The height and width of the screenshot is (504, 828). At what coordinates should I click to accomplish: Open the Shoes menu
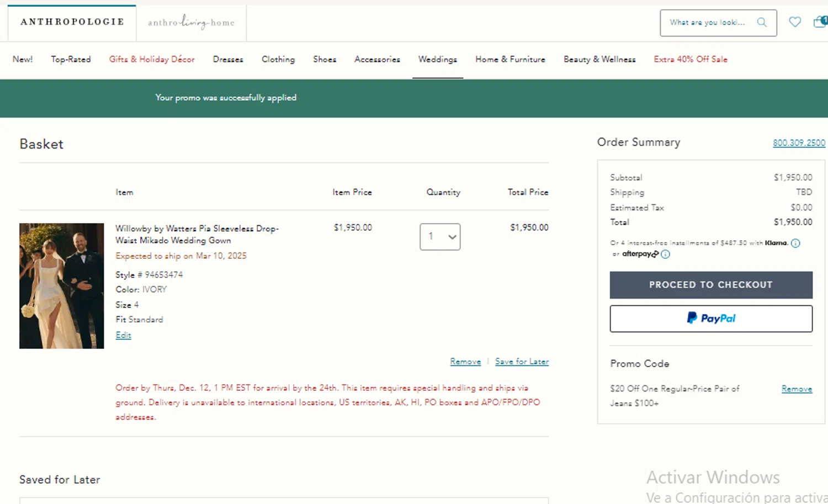[x=325, y=59]
